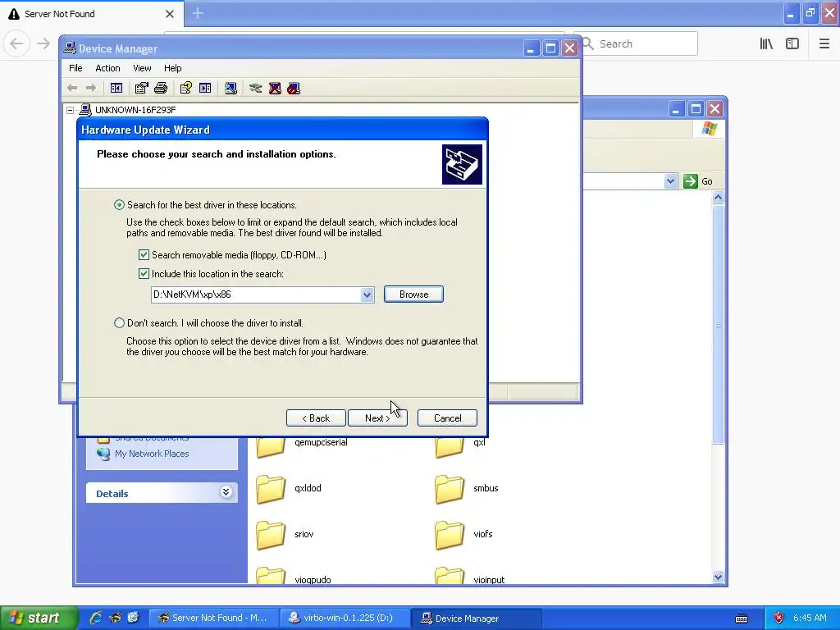The image size is (840, 630).
Task: Click Scan for hardware changes icon
Action: pyautogui.click(x=231, y=88)
